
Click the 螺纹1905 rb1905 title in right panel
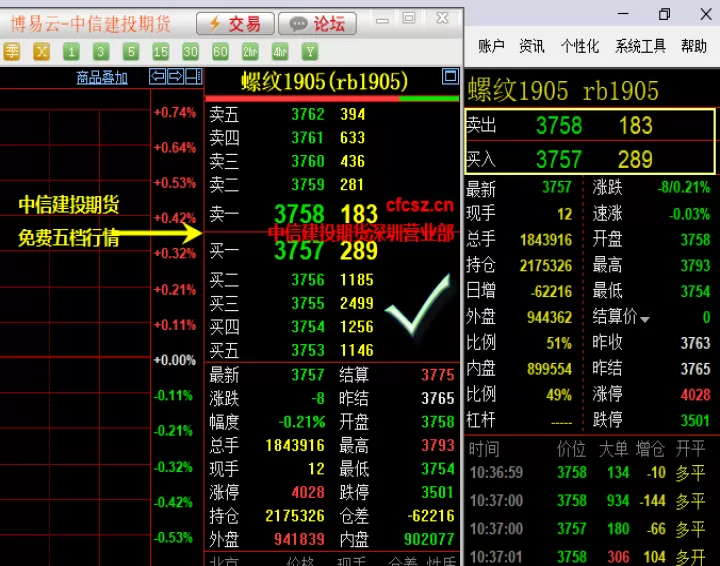[563, 90]
